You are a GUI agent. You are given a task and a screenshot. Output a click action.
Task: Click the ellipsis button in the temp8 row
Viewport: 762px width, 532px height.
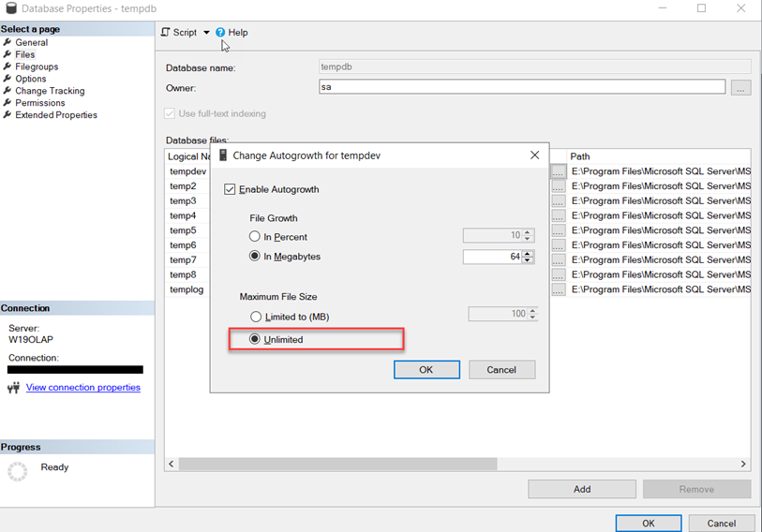coord(558,274)
